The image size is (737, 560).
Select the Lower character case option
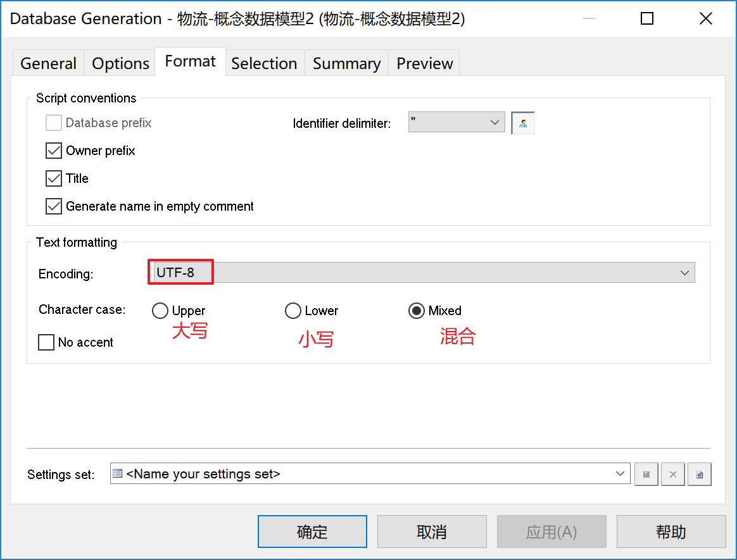(293, 311)
